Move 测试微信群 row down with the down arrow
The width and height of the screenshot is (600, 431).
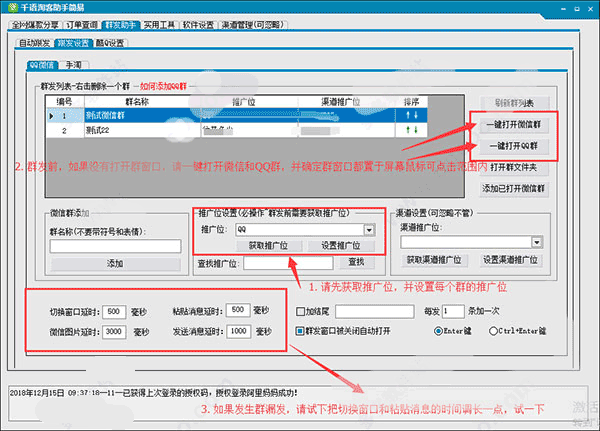pyautogui.click(x=416, y=115)
